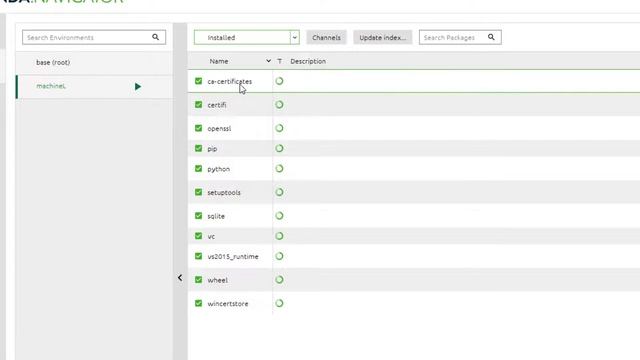
Task: Click the status circle icon for python
Action: (x=279, y=169)
